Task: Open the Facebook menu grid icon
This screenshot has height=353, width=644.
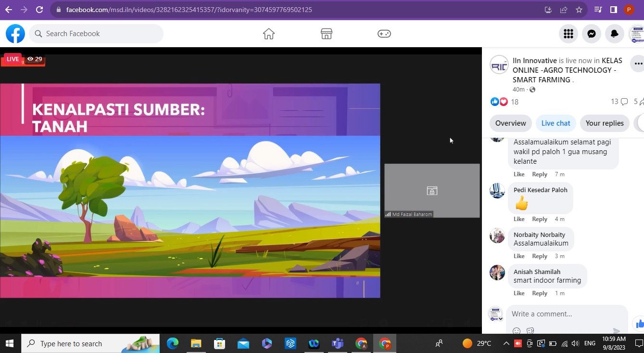Action: pyautogui.click(x=568, y=34)
